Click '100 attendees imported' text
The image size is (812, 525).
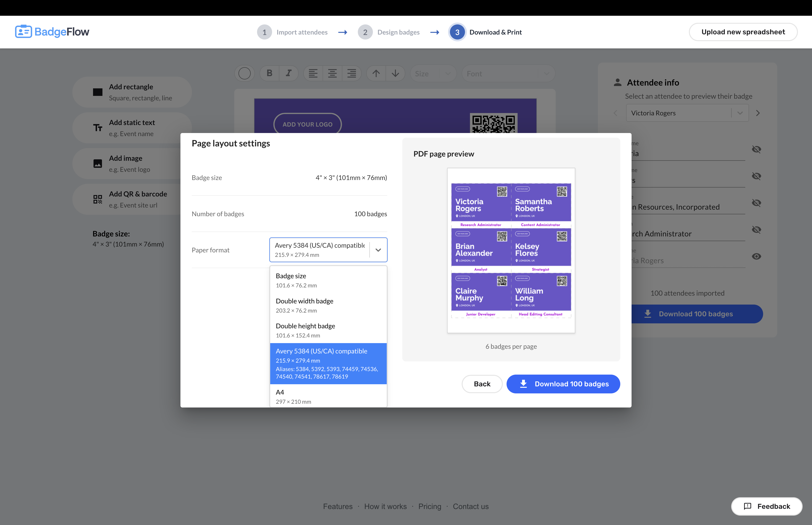(x=687, y=293)
